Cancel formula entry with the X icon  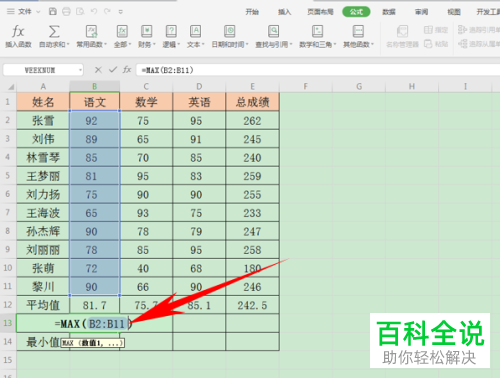tap(98, 70)
